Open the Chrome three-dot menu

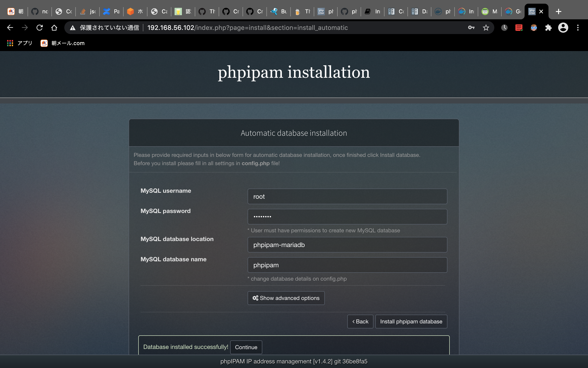click(x=578, y=28)
